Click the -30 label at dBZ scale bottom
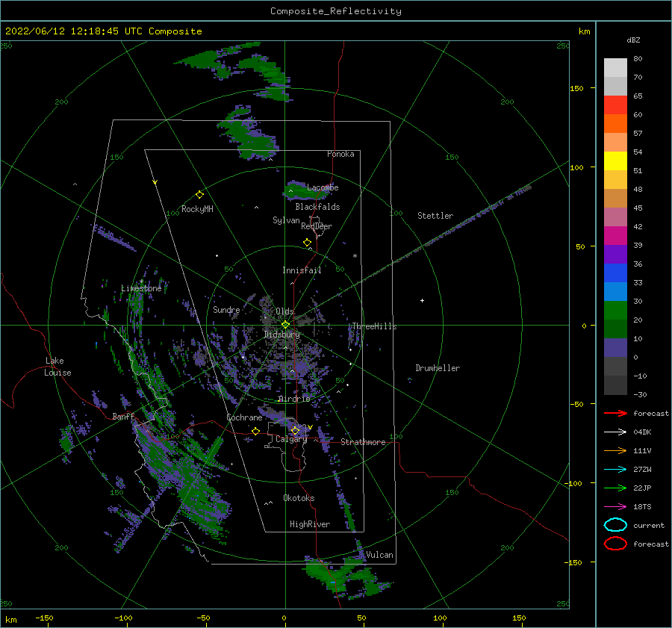 [640, 394]
